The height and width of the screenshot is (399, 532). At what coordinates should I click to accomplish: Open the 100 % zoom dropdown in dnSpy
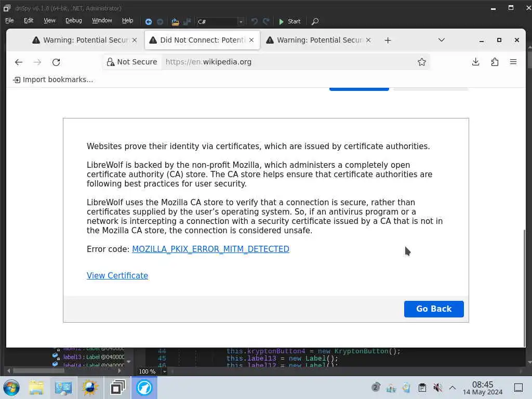[164, 371]
